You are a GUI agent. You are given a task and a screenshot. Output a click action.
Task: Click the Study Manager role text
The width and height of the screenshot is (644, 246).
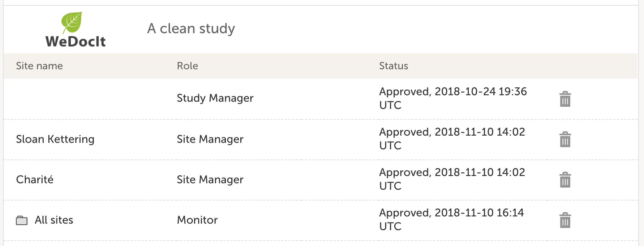tap(215, 98)
